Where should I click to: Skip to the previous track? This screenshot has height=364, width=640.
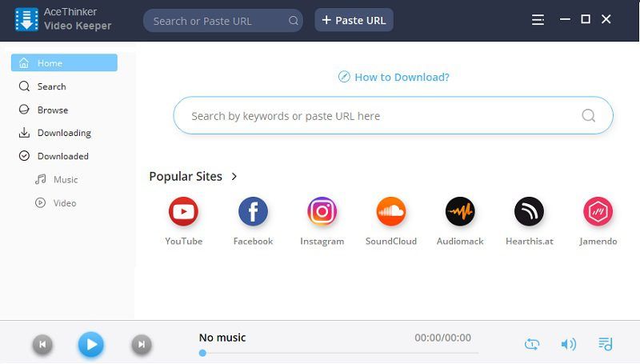[42, 345]
